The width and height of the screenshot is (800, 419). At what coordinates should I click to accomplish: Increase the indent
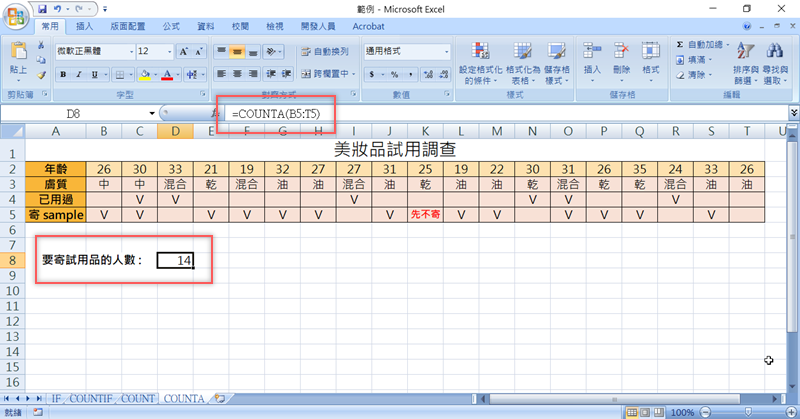pos(287,74)
